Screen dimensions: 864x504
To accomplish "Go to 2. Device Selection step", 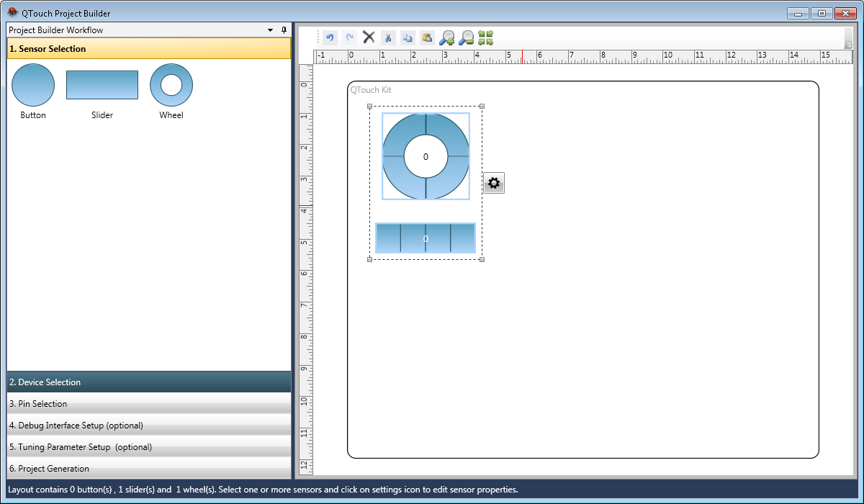I will pyautogui.click(x=149, y=382).
